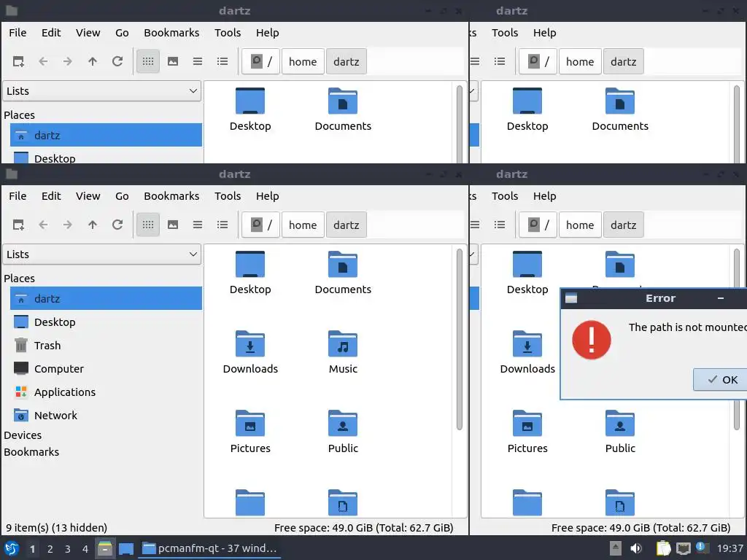Click root path button in upper-left window
Image resolution: width=747 pixels, height=560 pixels.
point(260,61)
